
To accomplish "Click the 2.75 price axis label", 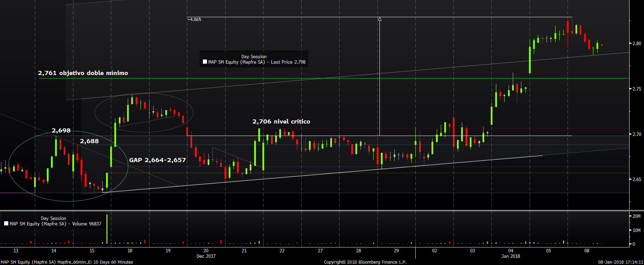I will (x=637, y=89).
